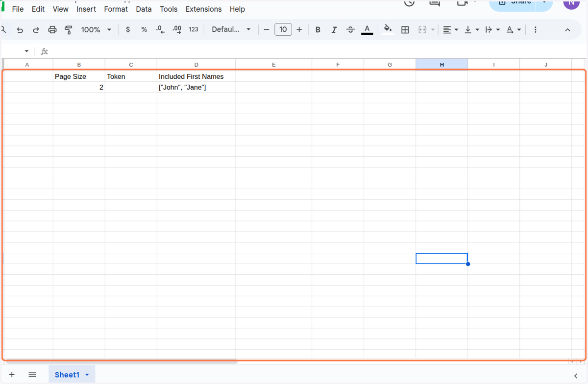This screenshot has height=384, width=588.
Task: Select the "Included First Names" cell
Action: point(196,76)
